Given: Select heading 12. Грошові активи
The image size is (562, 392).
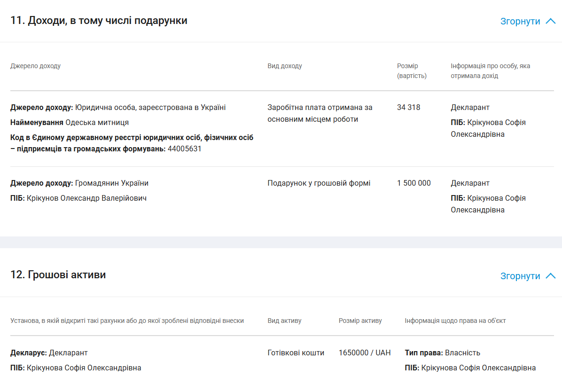Looking at the screenshot, I should [58, 274].
